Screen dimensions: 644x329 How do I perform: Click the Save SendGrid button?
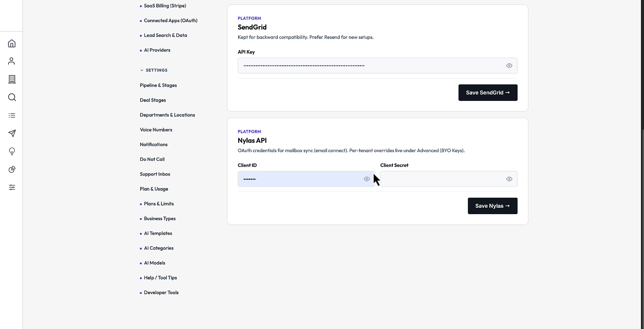coord(488,92)
